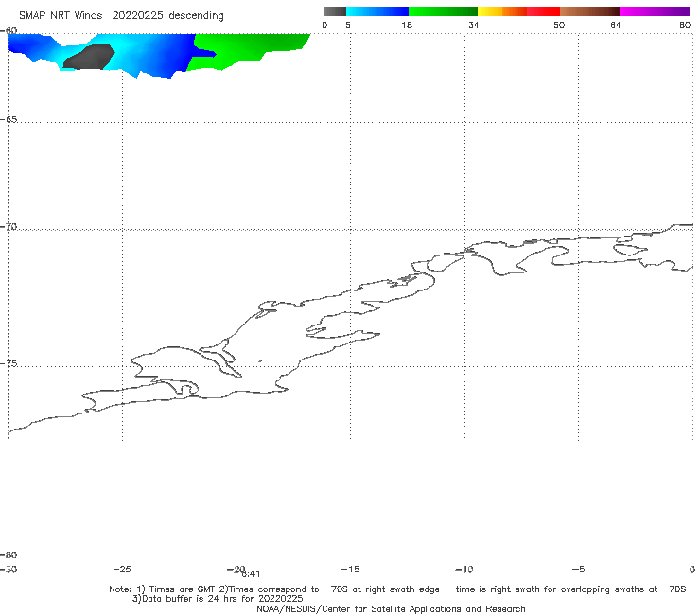Click the color bar label '64'
This screenshot has height=615, width=700.
click(x=616, y=25)
